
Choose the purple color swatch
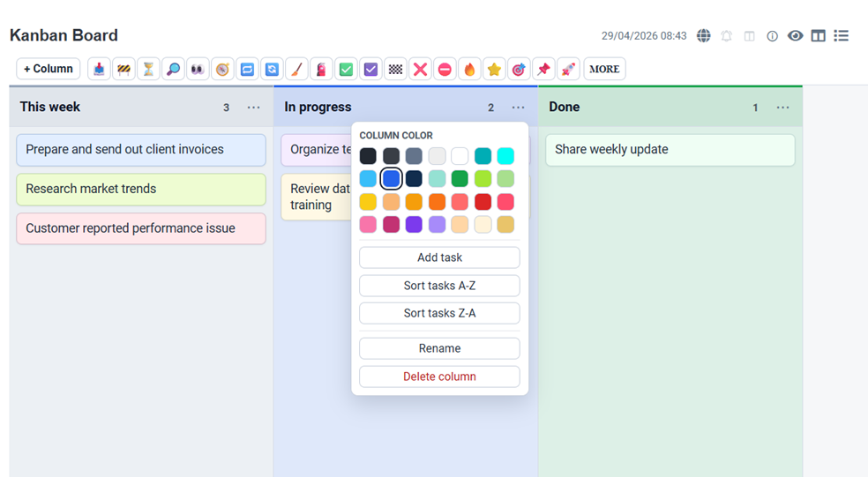[x=414, y=225]
